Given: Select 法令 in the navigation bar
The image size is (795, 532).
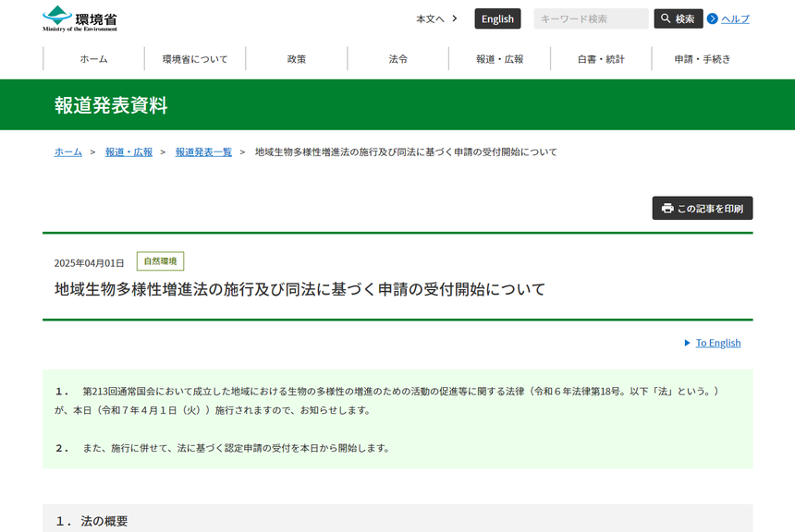Looking at the screenshot, I should (x=398, y=59).
